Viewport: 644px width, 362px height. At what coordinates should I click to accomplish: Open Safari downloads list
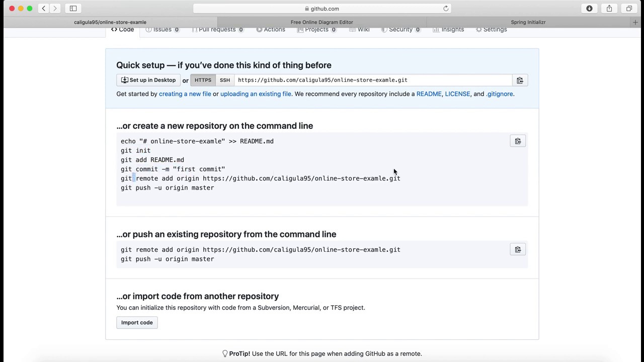(x=589, y=8)
